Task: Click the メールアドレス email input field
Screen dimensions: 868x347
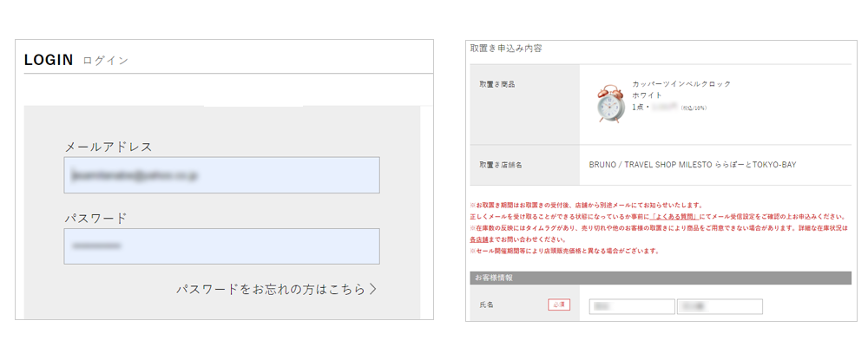Action: (x=221, y=175)
